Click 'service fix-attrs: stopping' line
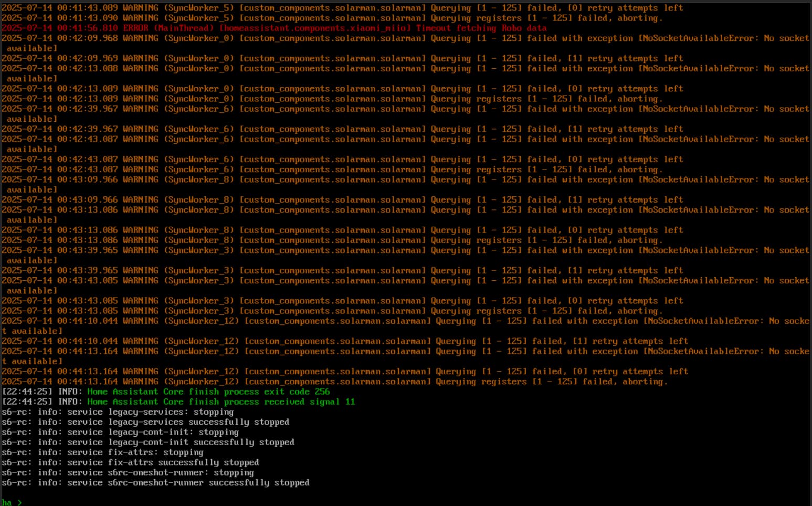This screenshot has height=506, width=812. click(x=102, y=452)
